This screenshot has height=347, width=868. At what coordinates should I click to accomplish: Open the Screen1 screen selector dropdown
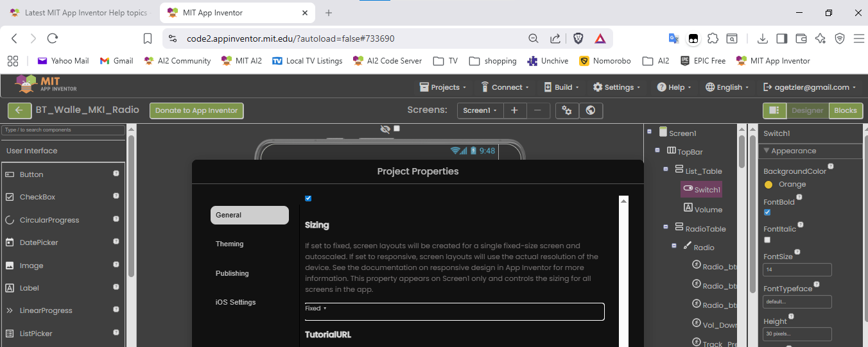[480, 110]
